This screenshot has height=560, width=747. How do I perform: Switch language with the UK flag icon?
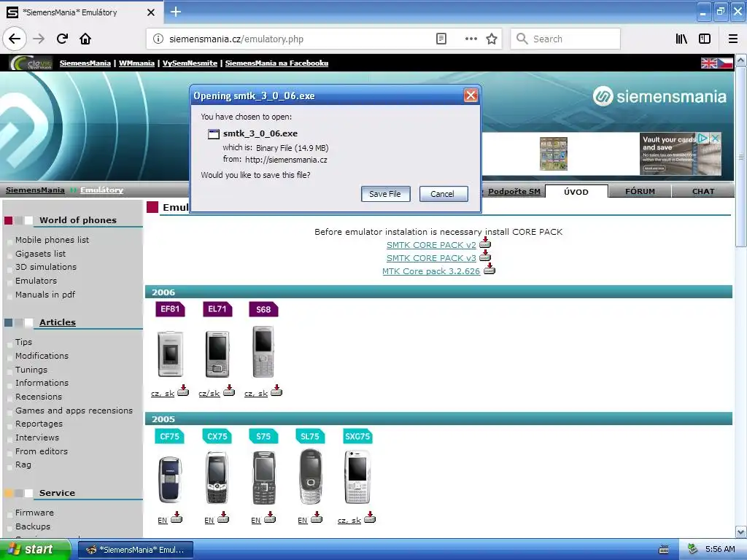709,63
